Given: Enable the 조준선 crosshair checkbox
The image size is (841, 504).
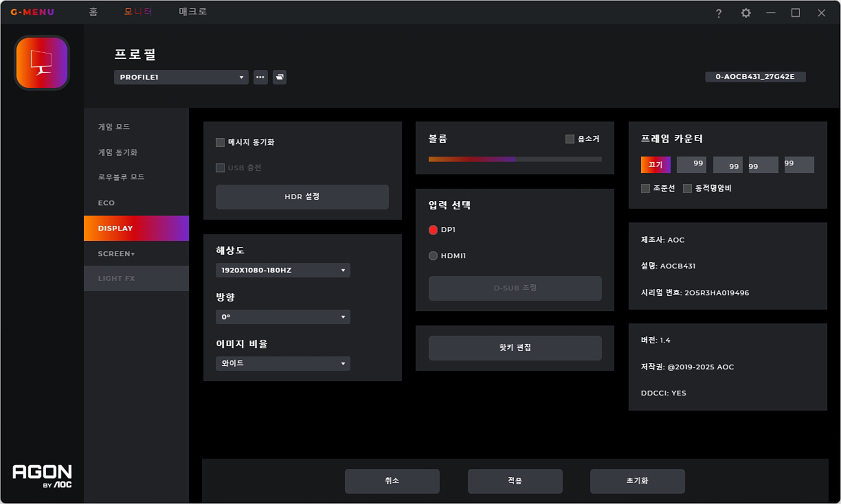Looking at the screenshot, I should point(645,188).
